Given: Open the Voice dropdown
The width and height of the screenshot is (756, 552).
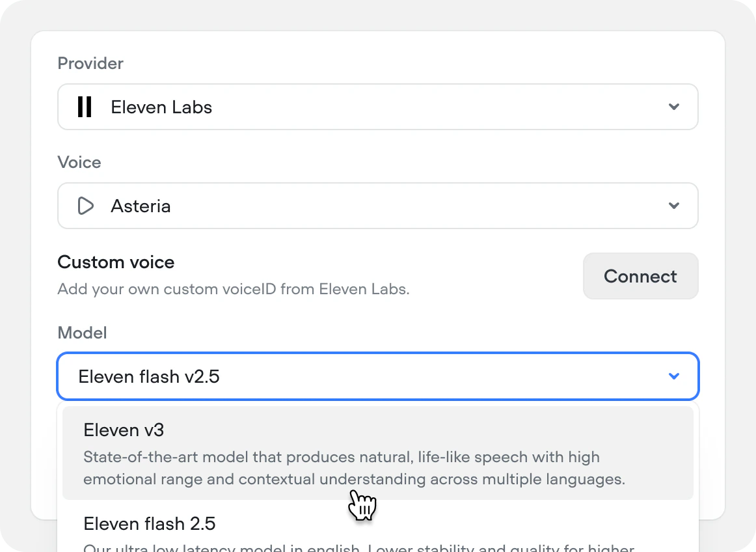Looking at the screenshot, I should point(377,206).
